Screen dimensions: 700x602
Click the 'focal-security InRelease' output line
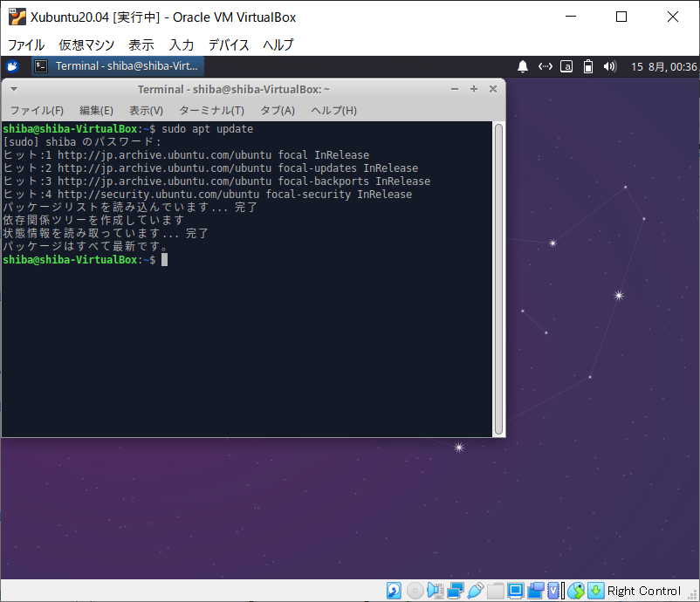[207, 195]
